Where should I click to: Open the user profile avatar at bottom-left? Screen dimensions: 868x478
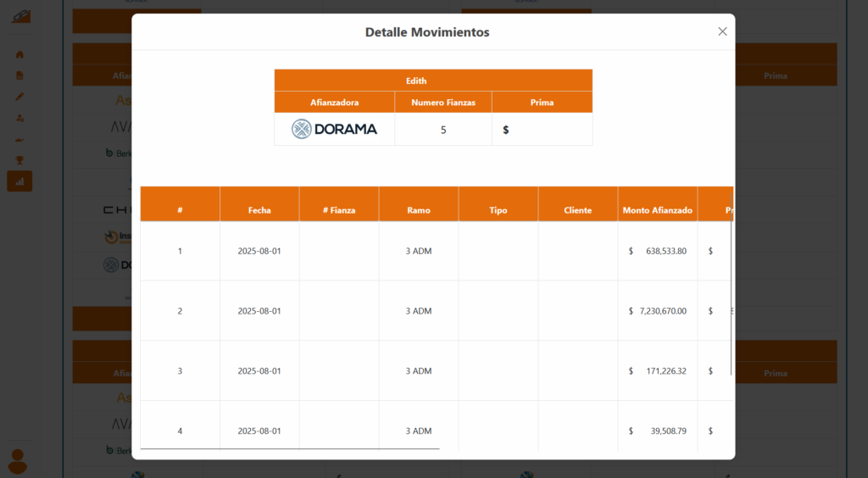tap(17, 461)
